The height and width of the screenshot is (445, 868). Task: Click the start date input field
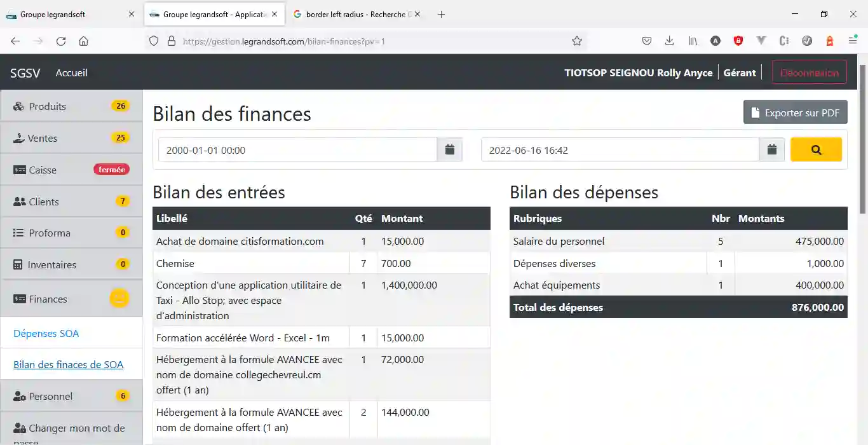pos(299,149)
